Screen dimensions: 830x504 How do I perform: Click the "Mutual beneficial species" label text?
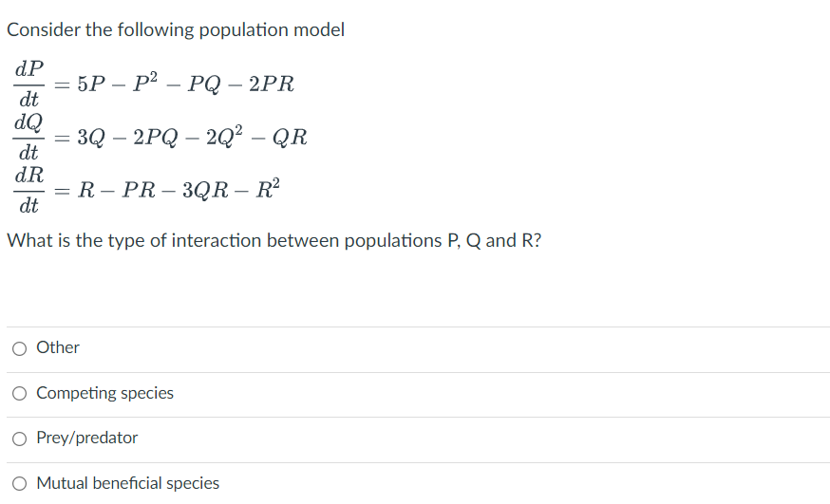(x=127, y=483)
